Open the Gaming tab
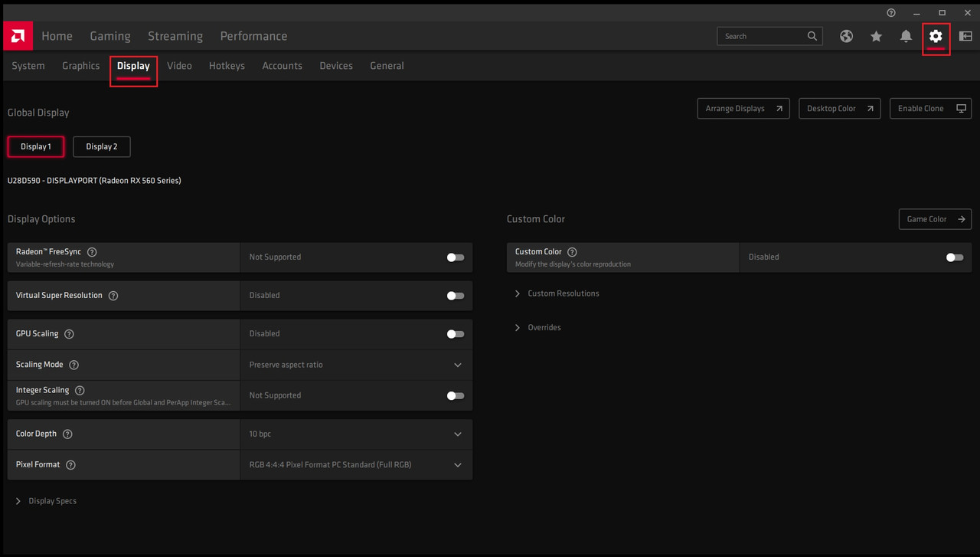 pos(110,36)
